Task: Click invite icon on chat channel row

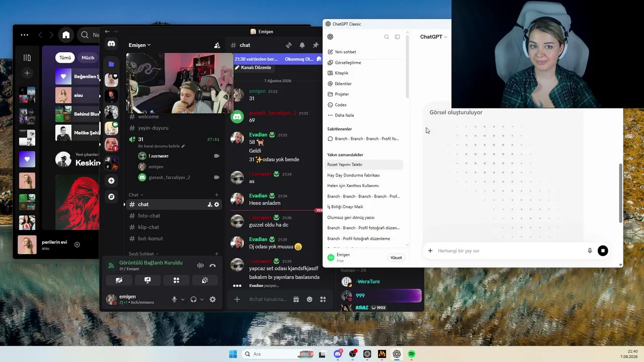Action: coord(210,205)
